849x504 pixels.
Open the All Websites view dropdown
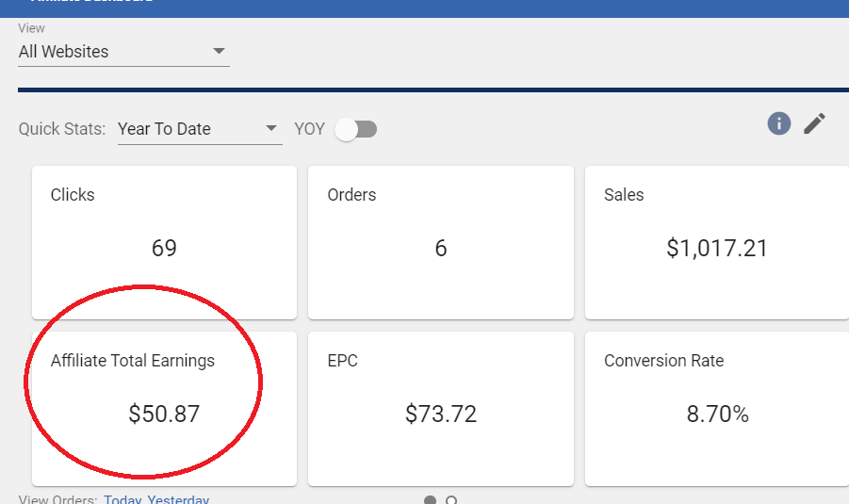point(123,52)
